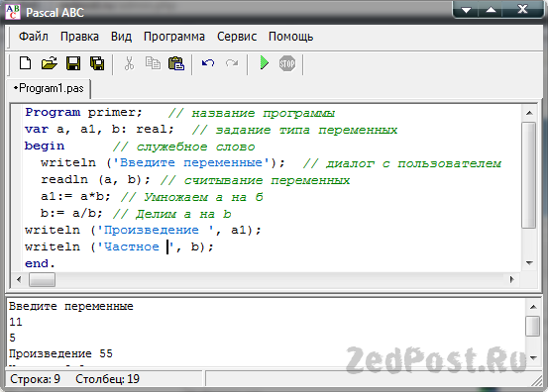Open the Помощь menu
The image size is (548, 392).
(290, 37)
